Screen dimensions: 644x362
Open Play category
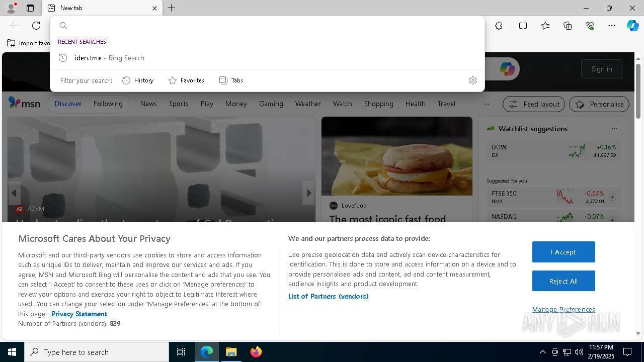click(207, 104)
